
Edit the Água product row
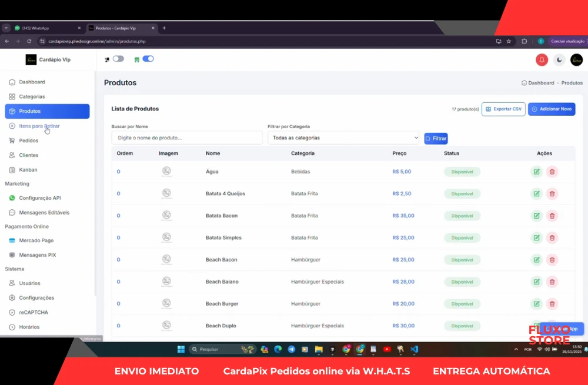click(x=536, y=172)
